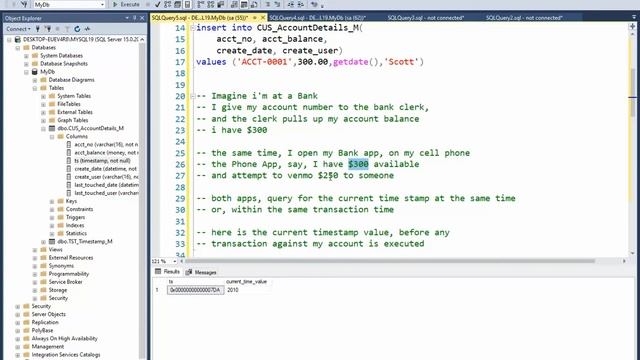The height and width of the screenshot is (360, 640).
Task: Toggle Include Live Query Statistics icon
Action: point(211,4)
